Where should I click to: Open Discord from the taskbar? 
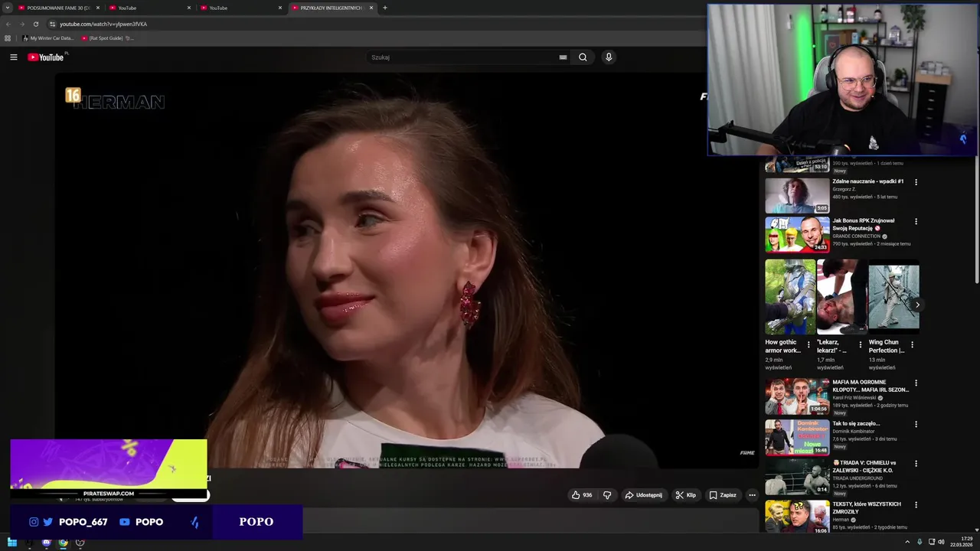tap(46, 543)
